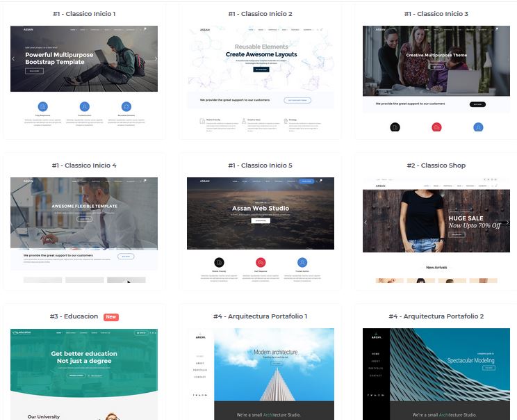Click HOME in Arquitectura Portafolio 2 side menu
Image resolution: width=517 pixels, height=420 pixels.
pos(376,353)
